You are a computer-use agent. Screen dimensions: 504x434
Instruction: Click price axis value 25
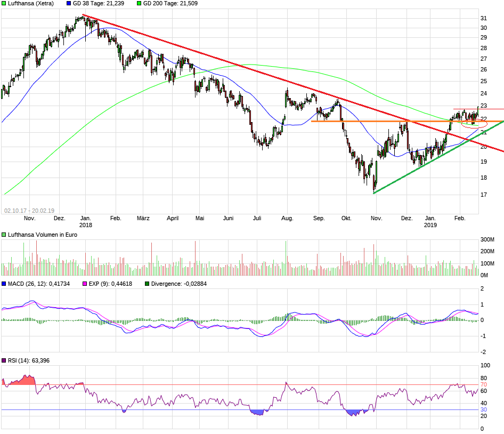[x=483, y=82]
